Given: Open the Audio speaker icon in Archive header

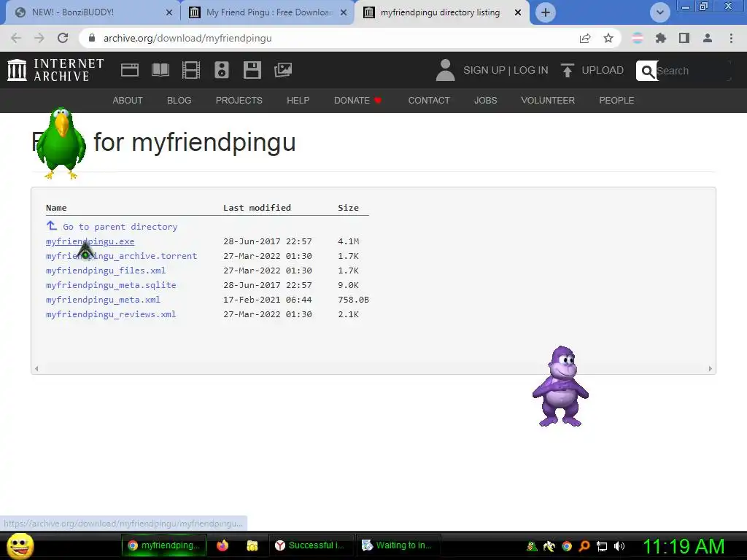Looking at the screenshot, I should tap(222, 70).
